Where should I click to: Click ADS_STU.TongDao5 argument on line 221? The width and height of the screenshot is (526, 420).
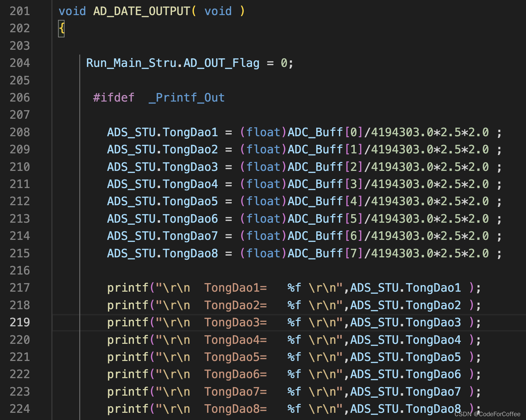405,357
